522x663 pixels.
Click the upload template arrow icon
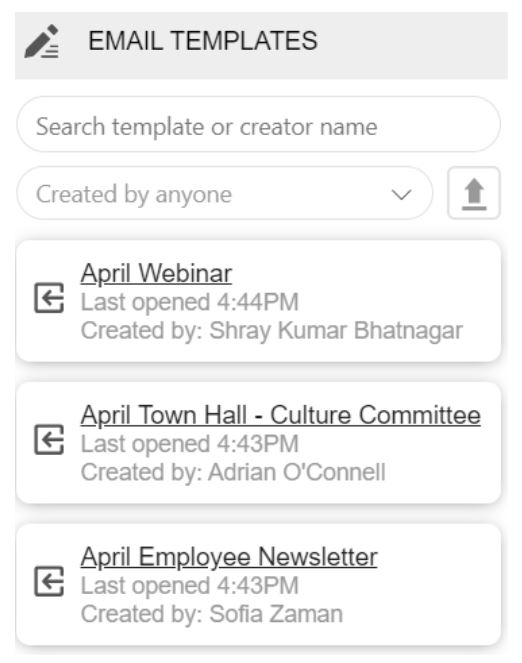coord(474,193)
